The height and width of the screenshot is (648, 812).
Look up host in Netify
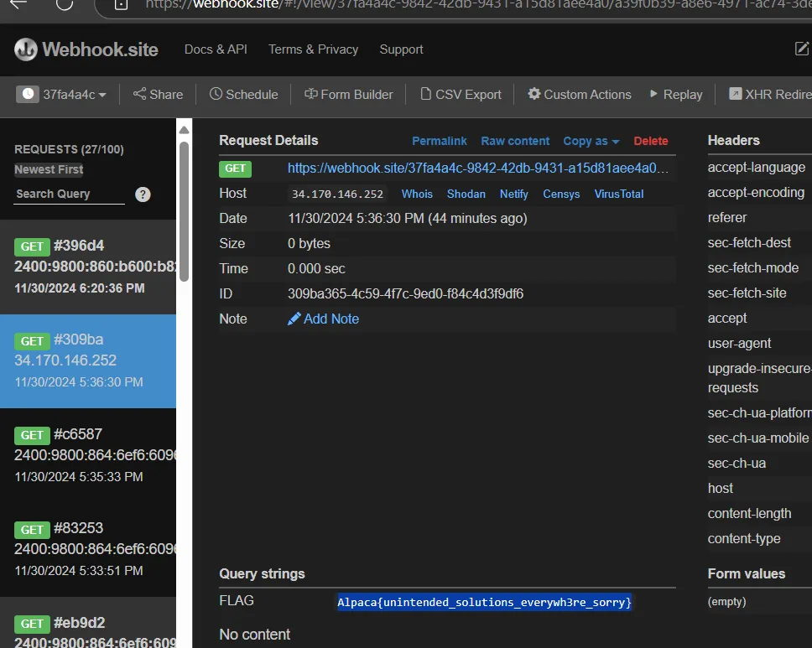[513, 194]
